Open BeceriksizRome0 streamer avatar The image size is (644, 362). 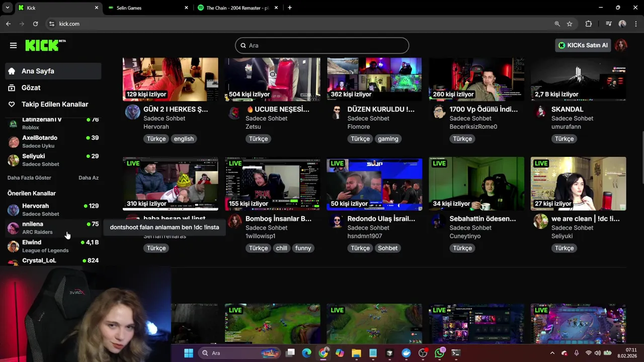pos(439,112)
